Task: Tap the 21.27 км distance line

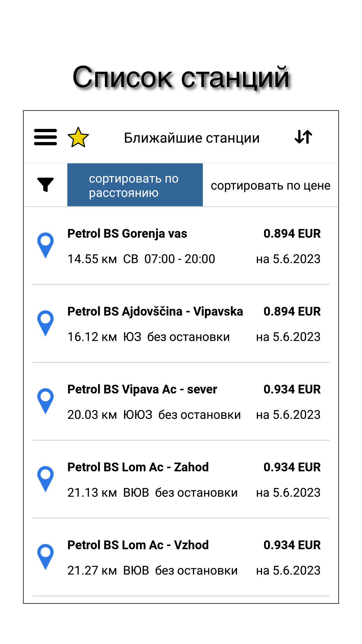Action: click(x=152, y=570)
